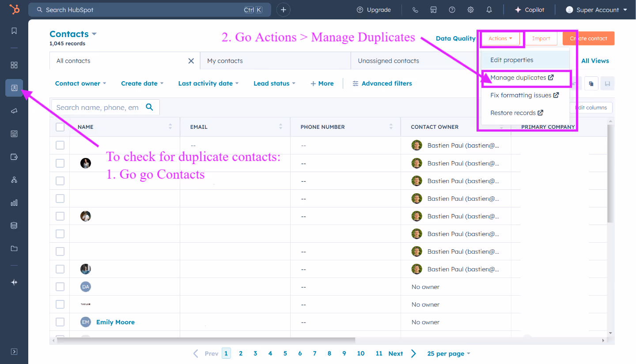Switch to the My contacts tab

(225, 60)
